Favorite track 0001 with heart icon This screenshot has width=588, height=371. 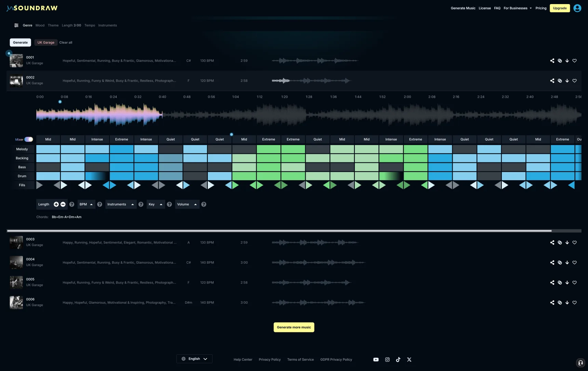(x=575, y=61)
